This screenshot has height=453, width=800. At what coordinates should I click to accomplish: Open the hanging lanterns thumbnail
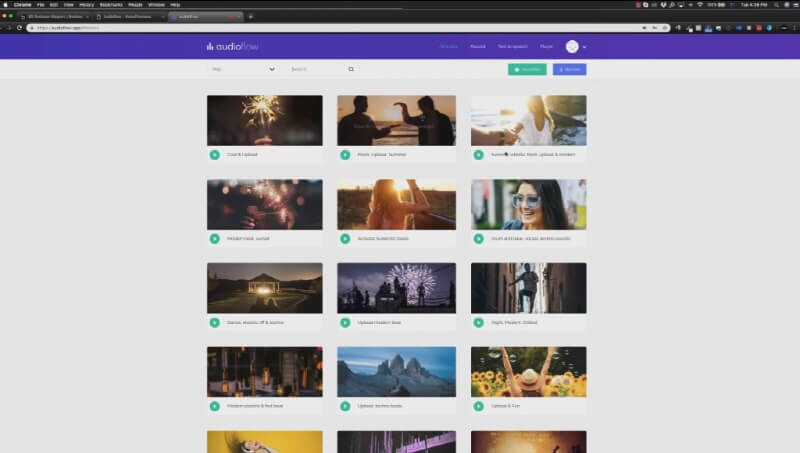pyautogui.click(x=265, y=372)
